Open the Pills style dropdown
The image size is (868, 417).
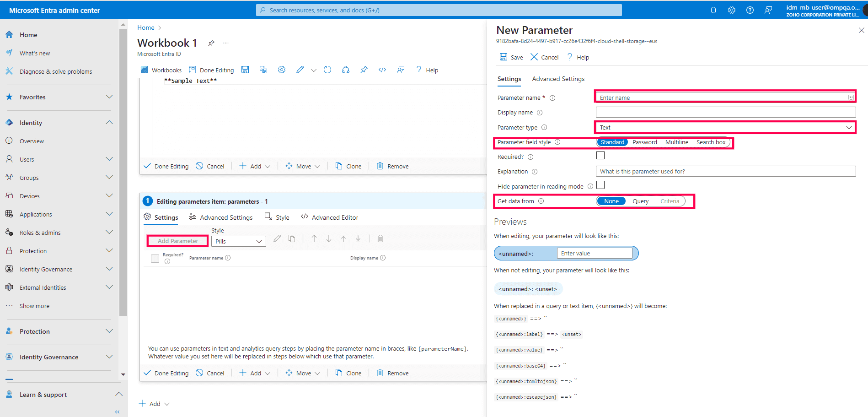click(238, 241)
